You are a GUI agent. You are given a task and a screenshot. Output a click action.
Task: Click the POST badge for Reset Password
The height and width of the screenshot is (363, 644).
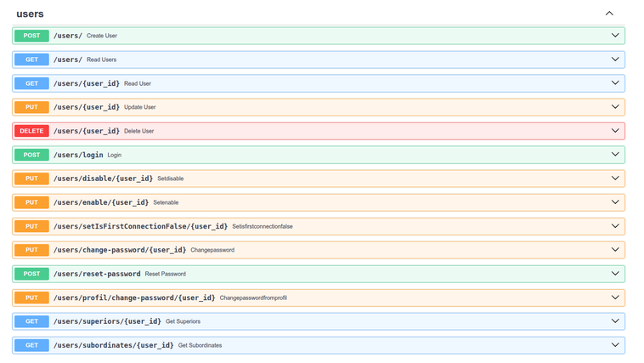pyautogui.click(x=31, y=274)
